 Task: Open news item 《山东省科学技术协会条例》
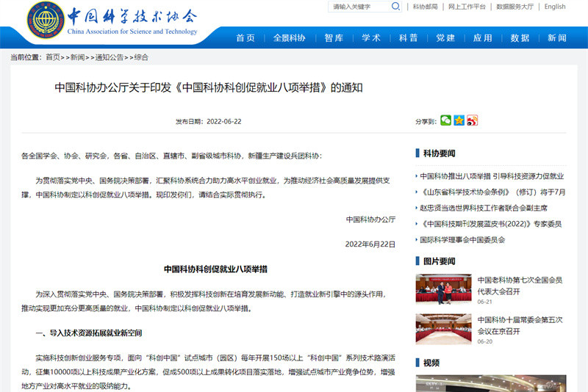(492, 192)
